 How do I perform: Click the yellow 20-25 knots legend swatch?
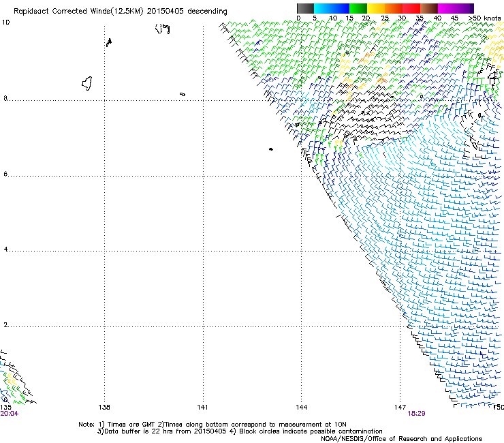click(376, 8)
